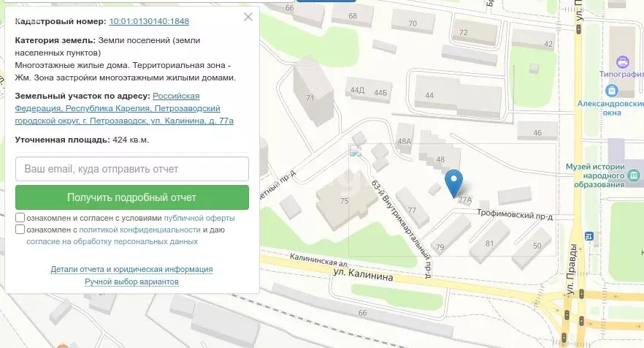Click the 'ул. Калинина' street label
Viewport: 644px width, 348px height.
point(363,275)
